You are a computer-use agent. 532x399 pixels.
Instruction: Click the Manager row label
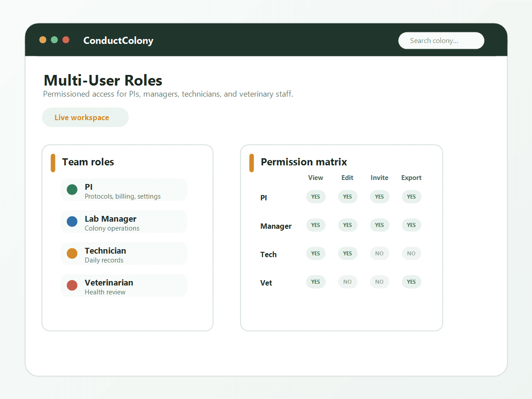[x=276, y=226]
